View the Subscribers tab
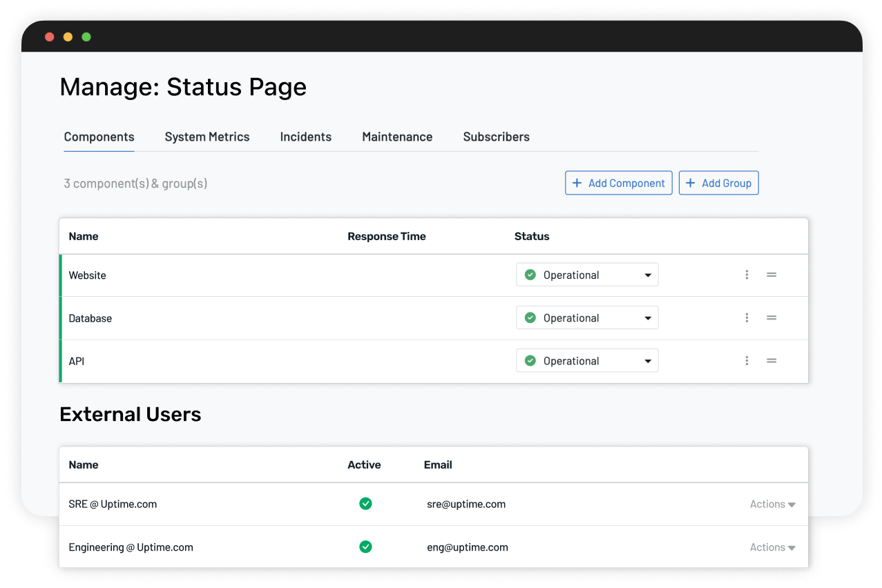Screen dimensions: 882x588 [x=496, y=137]
